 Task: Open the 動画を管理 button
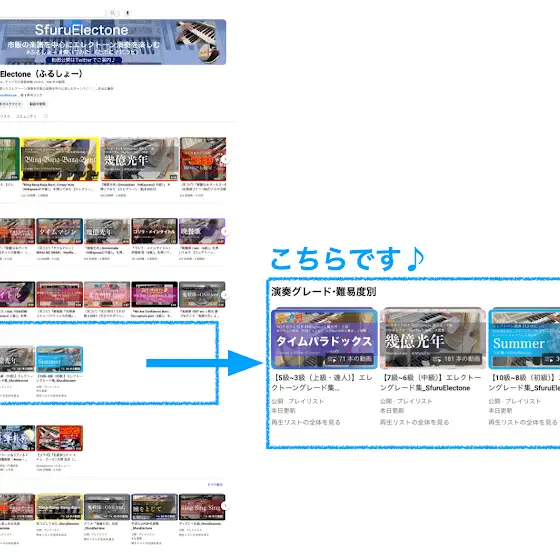[x=37, y=104]
